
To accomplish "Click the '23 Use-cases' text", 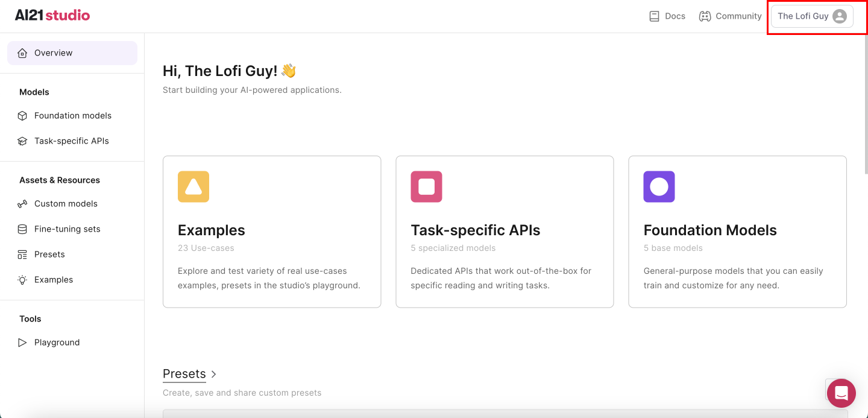I will pyautogui.click(x=206, y=248).
